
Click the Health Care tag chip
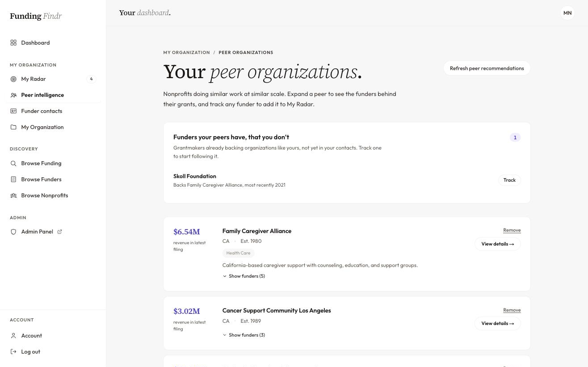(238, 253)
